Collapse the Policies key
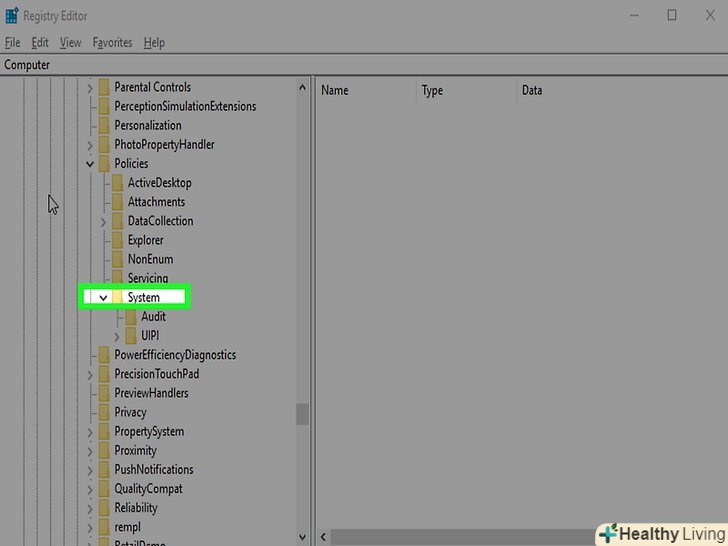 (90, 164)
